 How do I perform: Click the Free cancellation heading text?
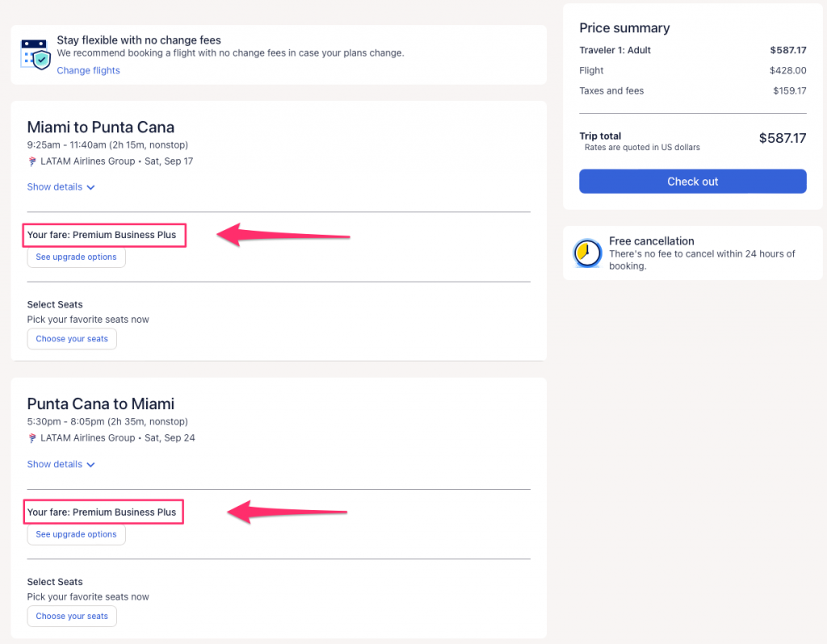651,241
